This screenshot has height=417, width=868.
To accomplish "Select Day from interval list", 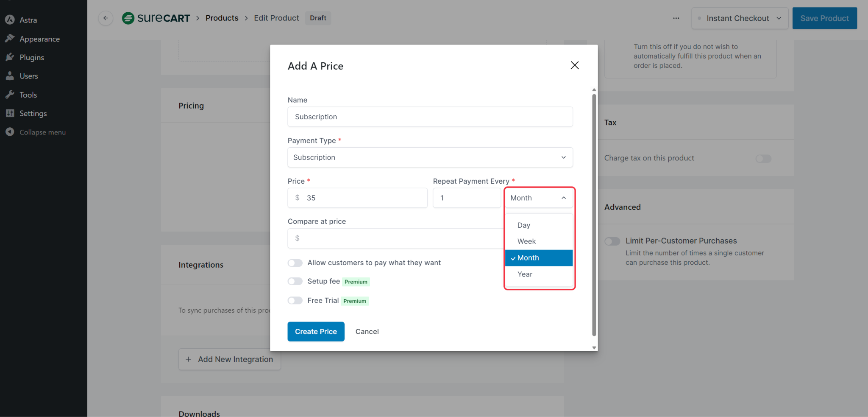I will point(539,225).
